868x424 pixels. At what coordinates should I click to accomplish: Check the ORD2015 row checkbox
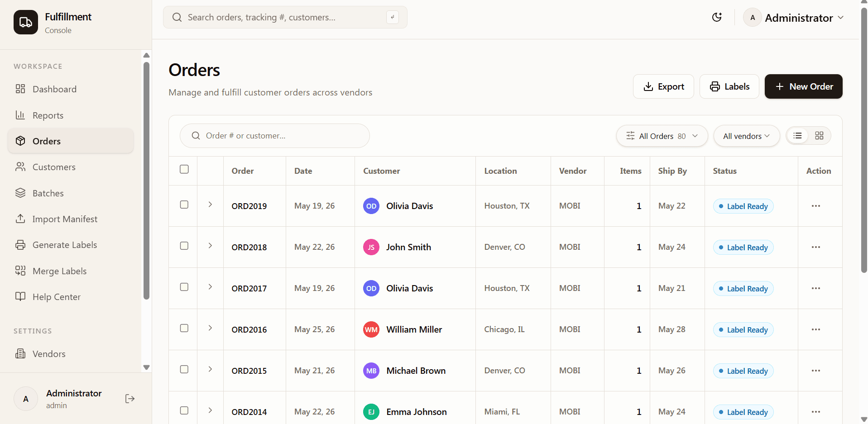point(184,369)
